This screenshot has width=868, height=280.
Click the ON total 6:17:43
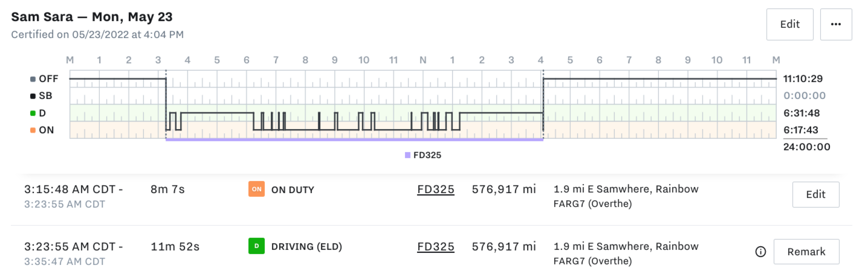point(801,130)
